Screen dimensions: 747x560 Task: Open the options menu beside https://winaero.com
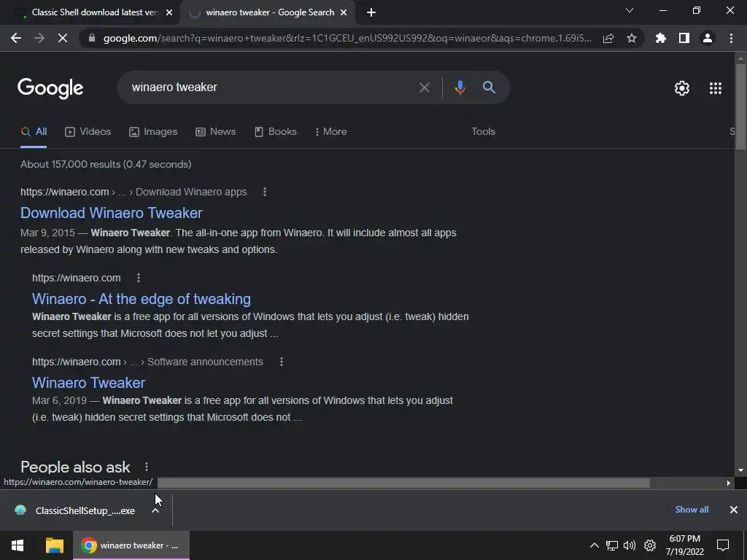point(138,278)
